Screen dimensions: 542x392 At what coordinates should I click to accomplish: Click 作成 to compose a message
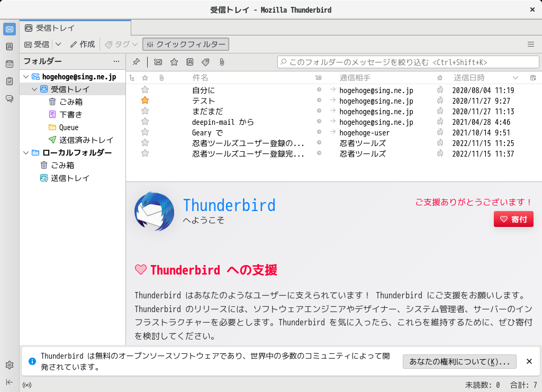[x=83, y=44]
